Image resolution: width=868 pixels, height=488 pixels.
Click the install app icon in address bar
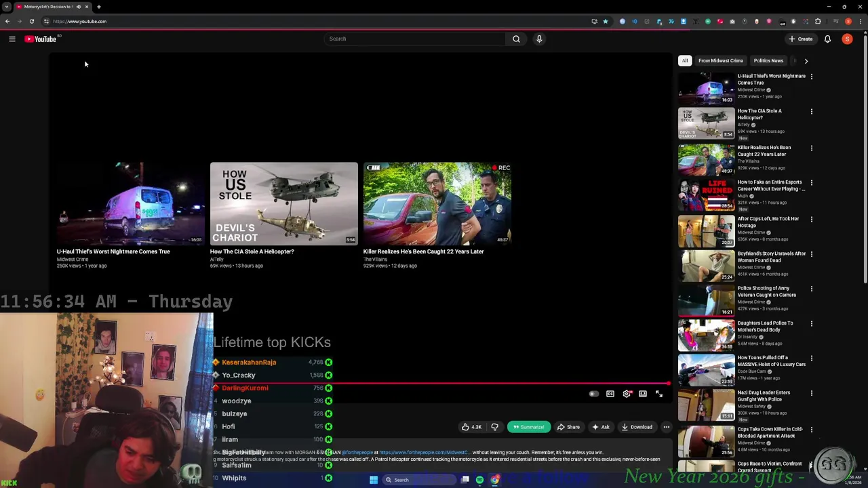point(594,22)
